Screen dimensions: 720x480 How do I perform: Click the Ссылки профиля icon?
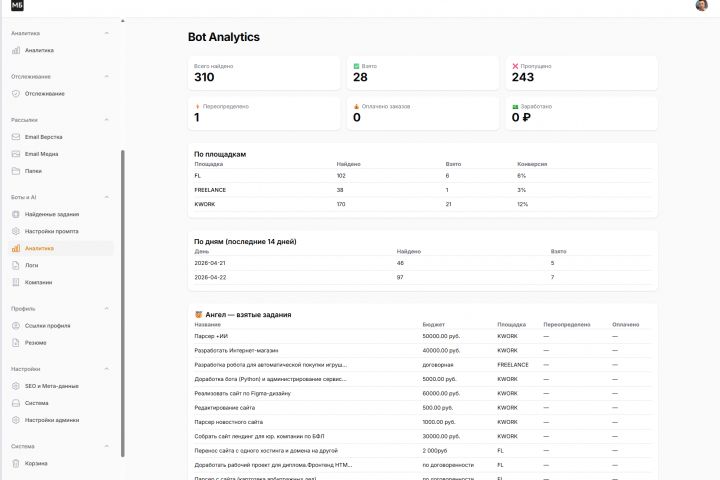16,326
